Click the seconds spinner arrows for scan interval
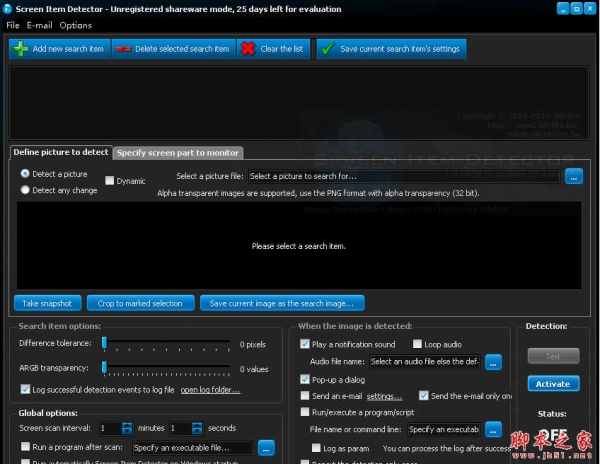The image size is (600, 464). (197, 428)
